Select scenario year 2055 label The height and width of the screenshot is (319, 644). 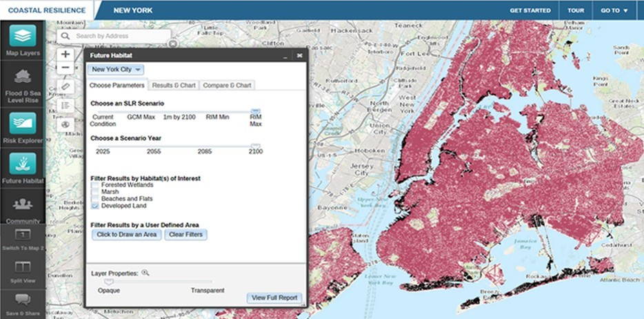click(x=154, y=152)
